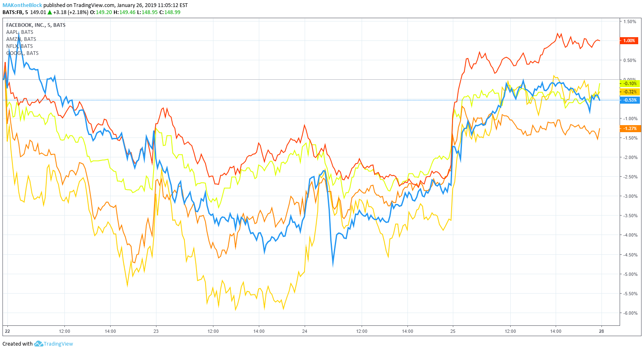Click the TradingView logo icon
Screen dimensions: 644x351
(38, 344)
